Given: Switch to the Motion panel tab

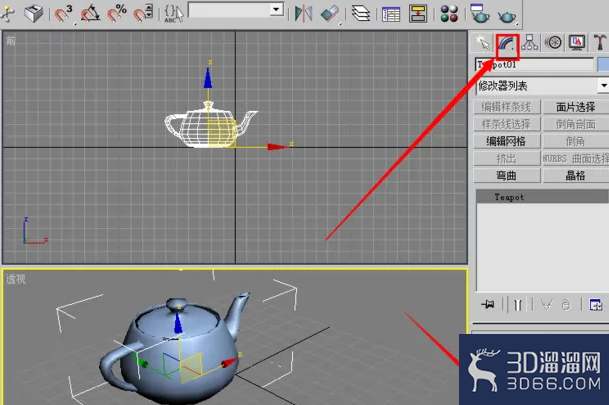Looking at the screenshot, I should click(553, 42).
